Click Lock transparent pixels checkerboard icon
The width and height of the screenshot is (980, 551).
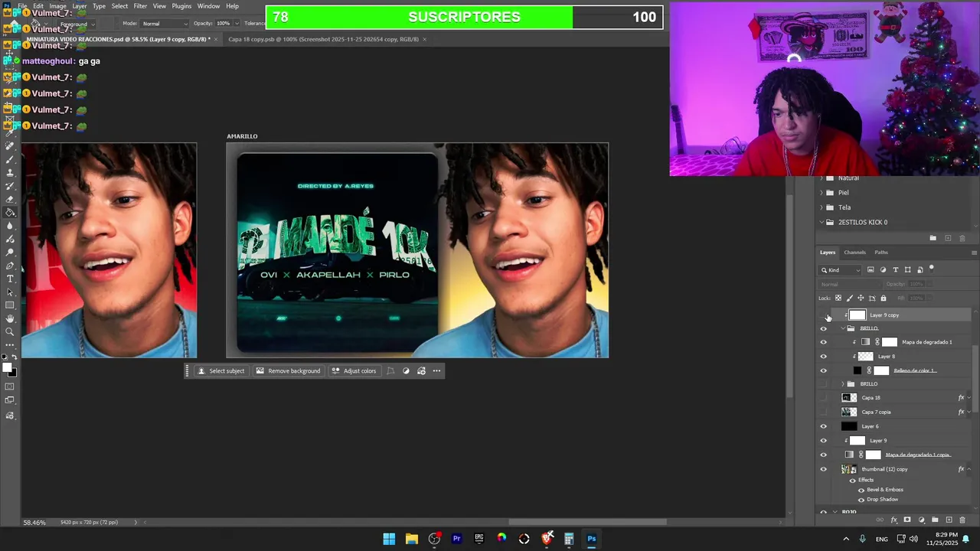point(838,298)
